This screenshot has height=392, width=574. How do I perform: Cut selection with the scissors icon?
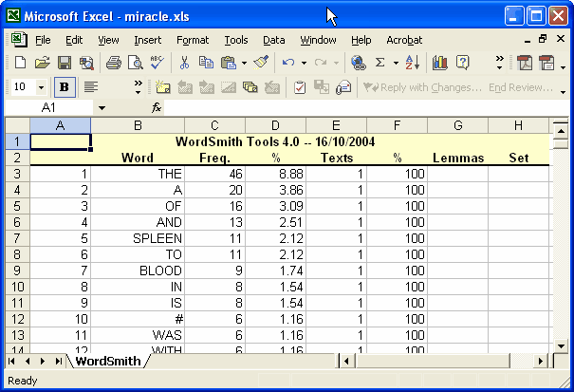tap(184, 63)
